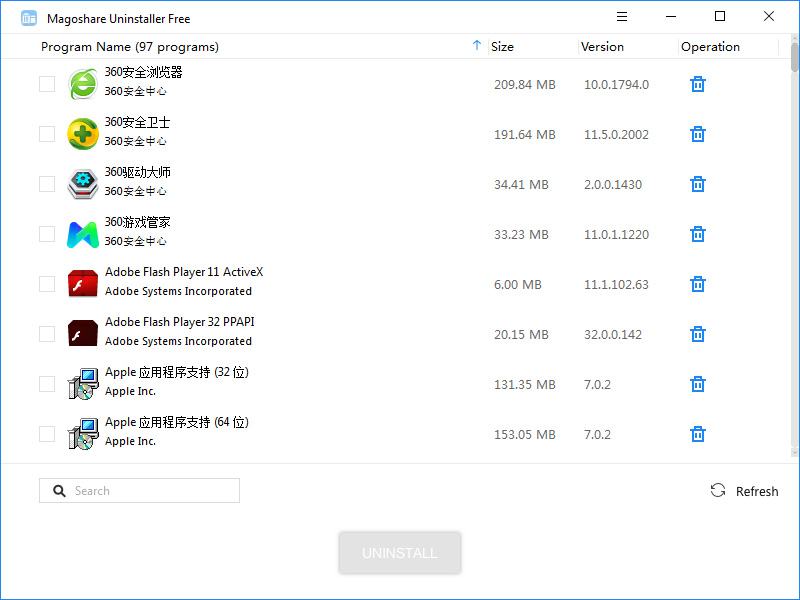Click delete icon for 360游戏管家
800x600 pixels.
[x=698, y=234]
